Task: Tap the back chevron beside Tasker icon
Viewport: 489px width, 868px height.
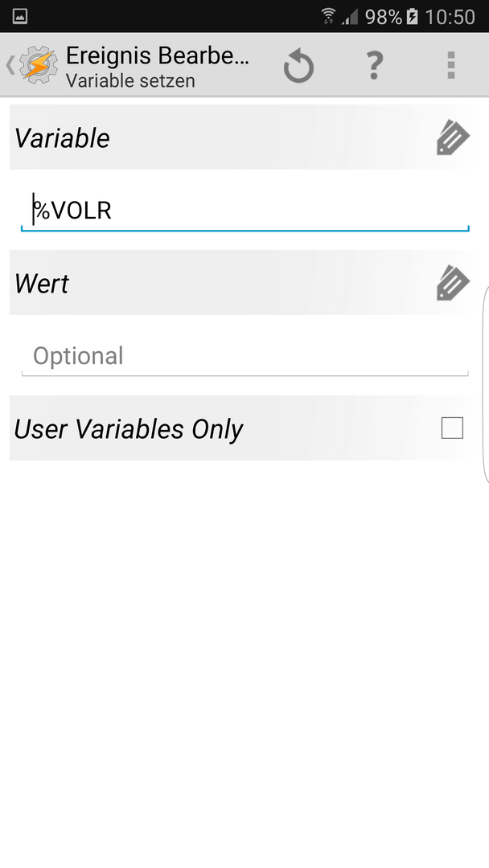Action: (10, 65)
